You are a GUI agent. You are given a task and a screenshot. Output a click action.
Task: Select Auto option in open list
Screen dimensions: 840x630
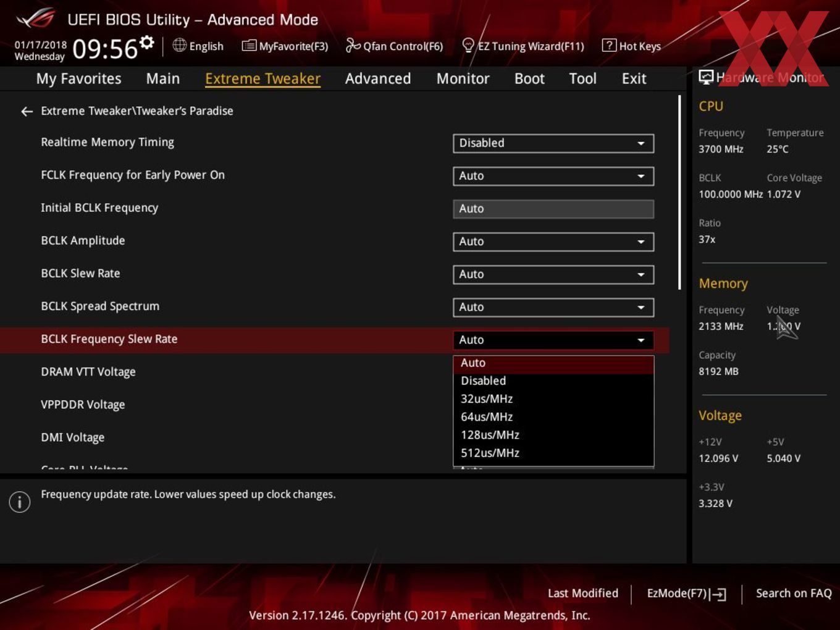(553, 363)
